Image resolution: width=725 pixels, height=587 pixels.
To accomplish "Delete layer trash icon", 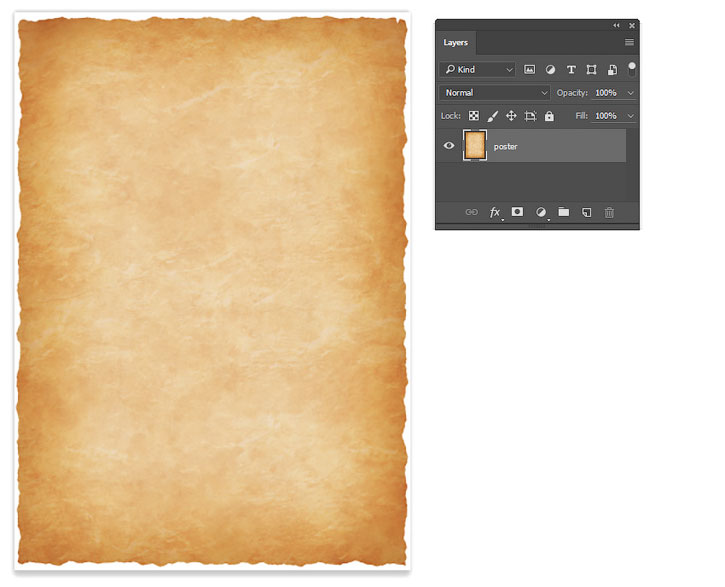I will [x=609, y=212].
